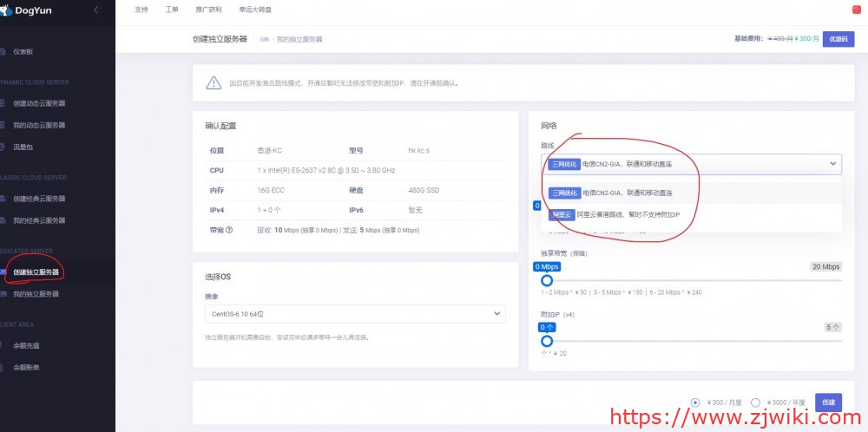
Task: Open 我的独立服务器 in the sidebar
Action: (36, 294)
